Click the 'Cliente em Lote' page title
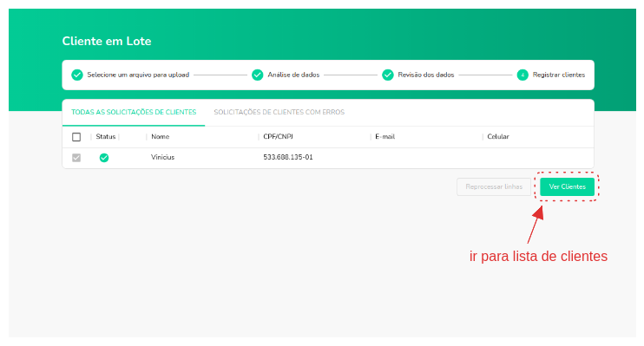Viewport: 644px width, 346px height. pyautogui.click(x=107, y=41)
